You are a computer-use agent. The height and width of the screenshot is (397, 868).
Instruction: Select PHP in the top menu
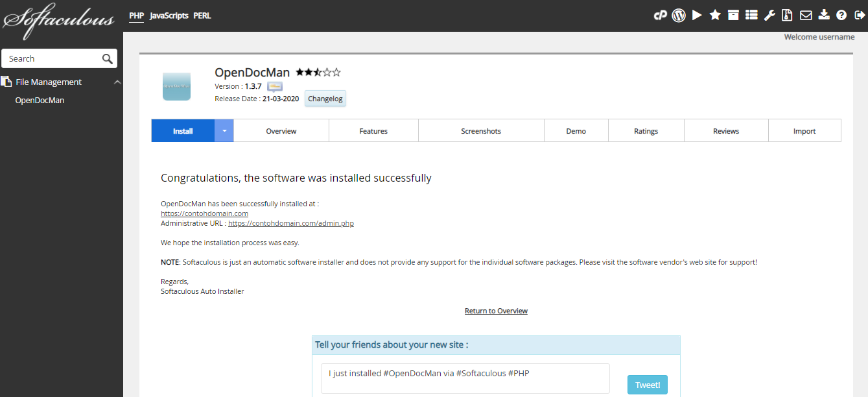pyautogui.click(x=136, y=15)
